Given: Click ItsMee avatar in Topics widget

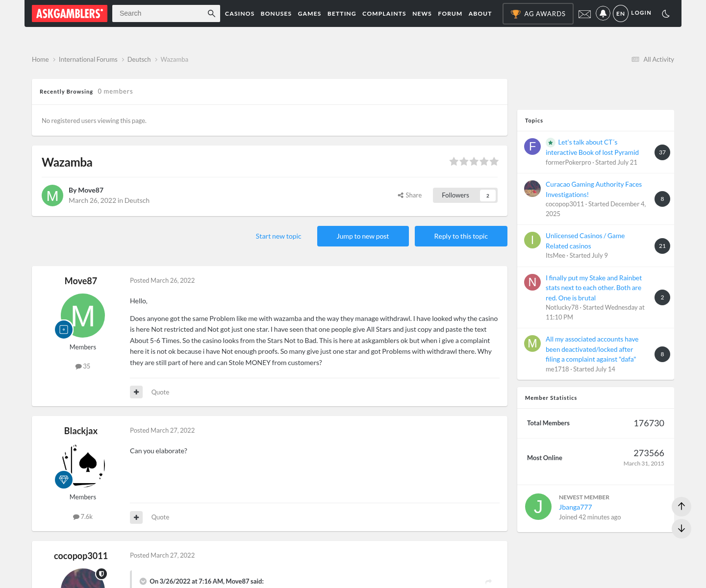Looking at the screenshot, I should (532, 240).
